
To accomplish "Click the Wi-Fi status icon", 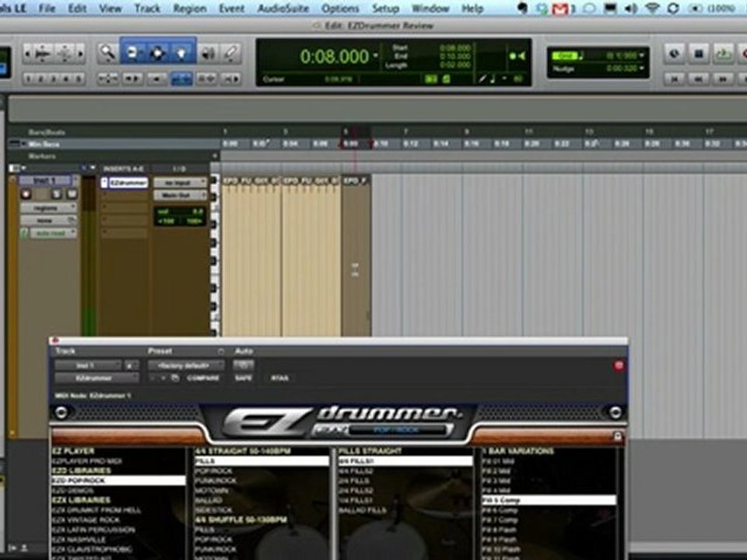I will click(x=652, y=9).
